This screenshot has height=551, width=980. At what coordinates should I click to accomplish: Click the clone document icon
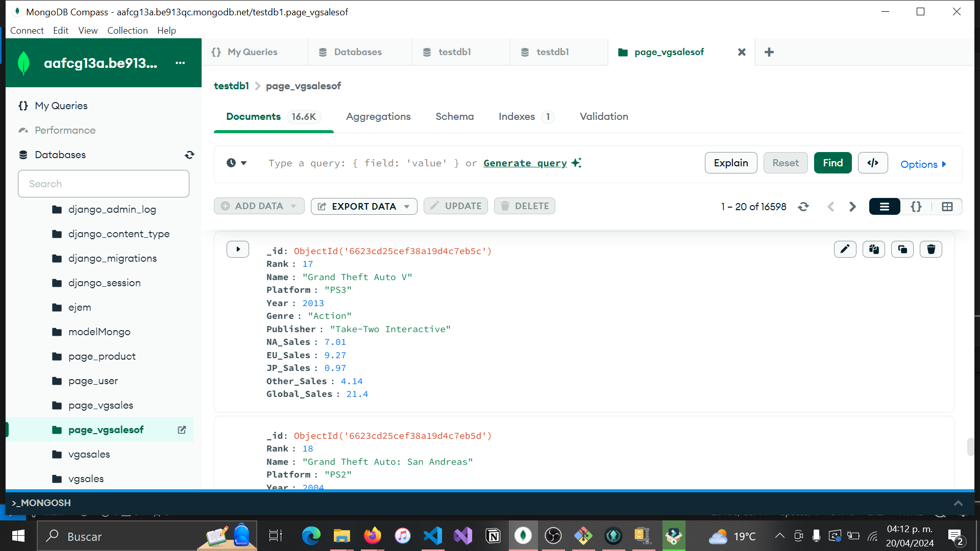(x=902, y=249)
